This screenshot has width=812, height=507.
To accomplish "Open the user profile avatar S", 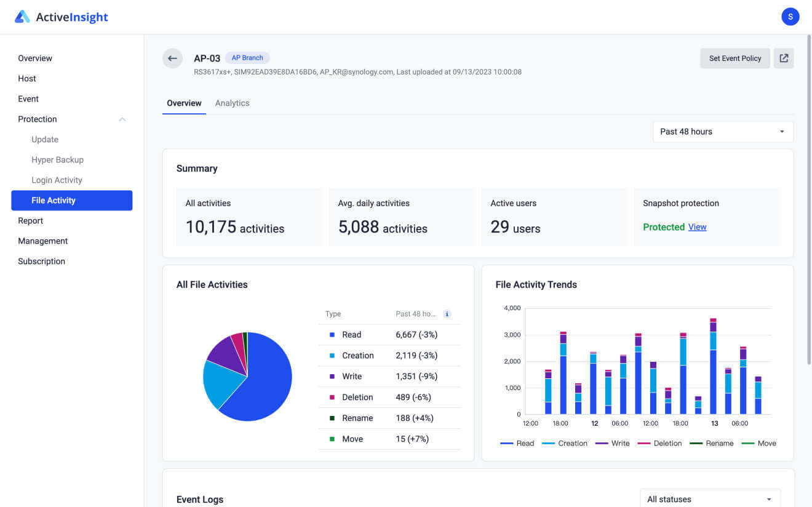I will point(790,17).
